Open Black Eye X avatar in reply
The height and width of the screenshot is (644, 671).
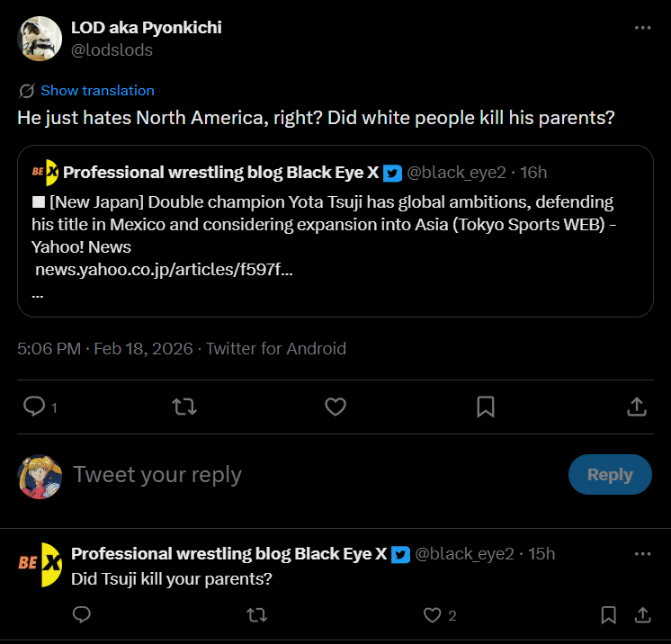pyautogui.click(x=40, y=564)
